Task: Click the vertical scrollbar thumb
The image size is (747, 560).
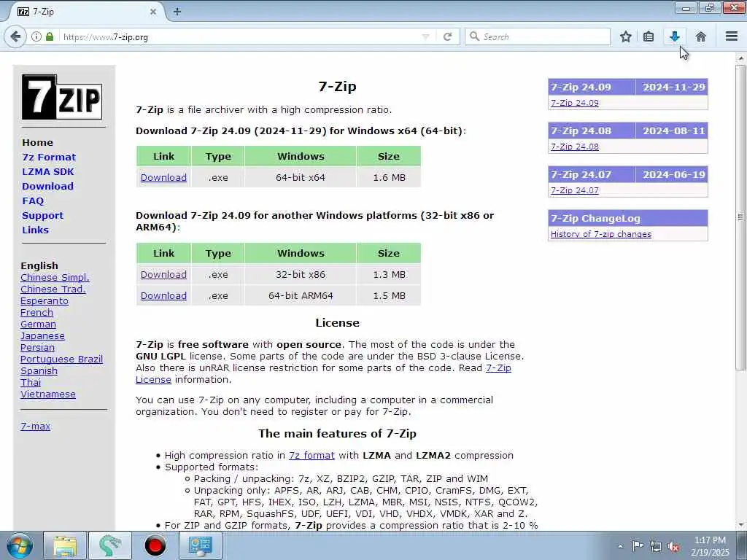Action: click(740, 217)
